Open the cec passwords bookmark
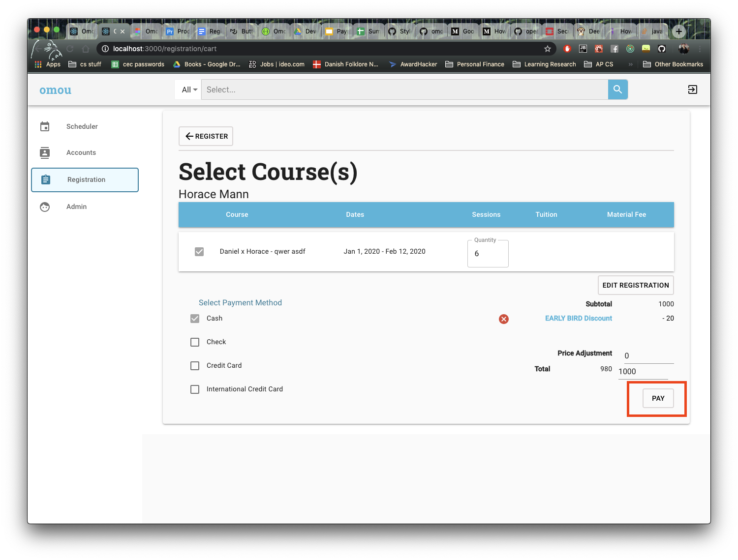 point(138,64)
